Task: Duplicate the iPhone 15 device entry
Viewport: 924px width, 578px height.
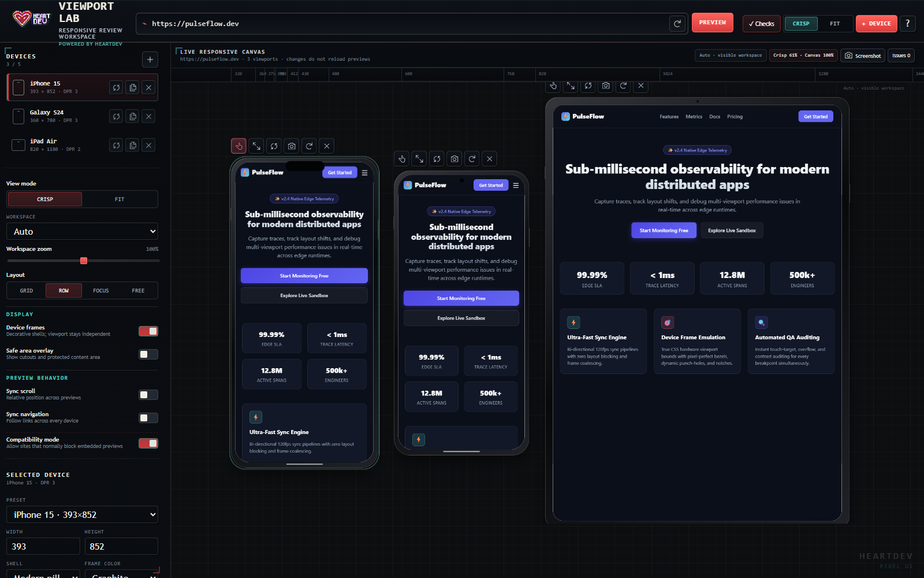Action: [133, 87]
